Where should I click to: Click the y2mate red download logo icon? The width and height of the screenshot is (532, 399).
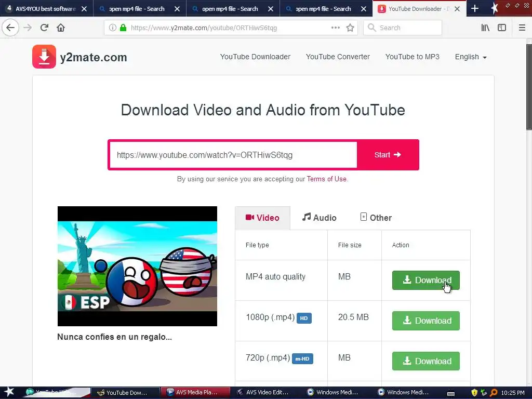pyautogui.click(x=44, y=57)
